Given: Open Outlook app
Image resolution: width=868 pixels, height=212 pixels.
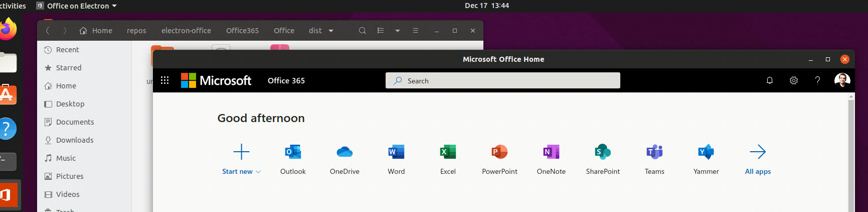Looking at the screenshot, I should [x=293, y=160].
